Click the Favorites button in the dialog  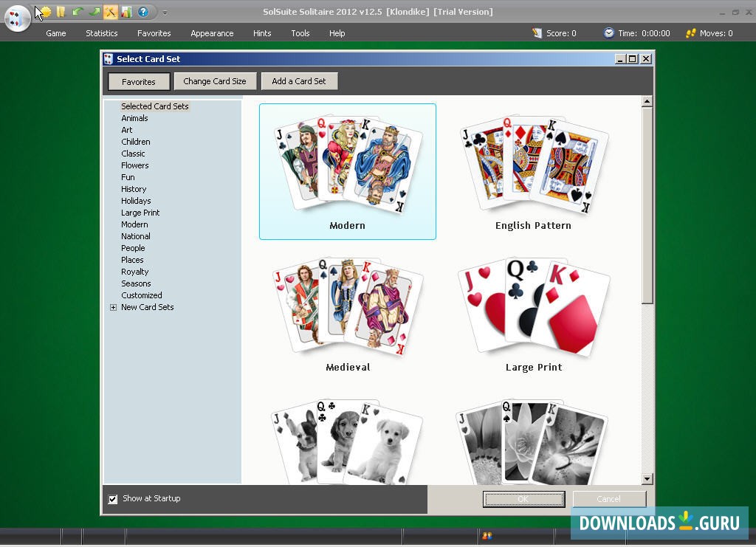click(139, 81)
